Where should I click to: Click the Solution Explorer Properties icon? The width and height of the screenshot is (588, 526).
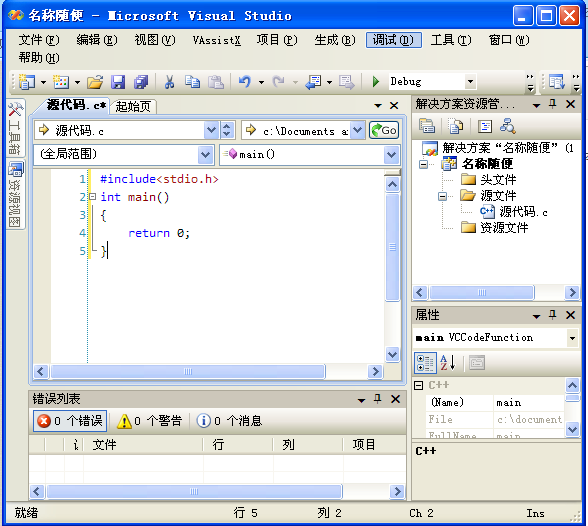(427, 126)
